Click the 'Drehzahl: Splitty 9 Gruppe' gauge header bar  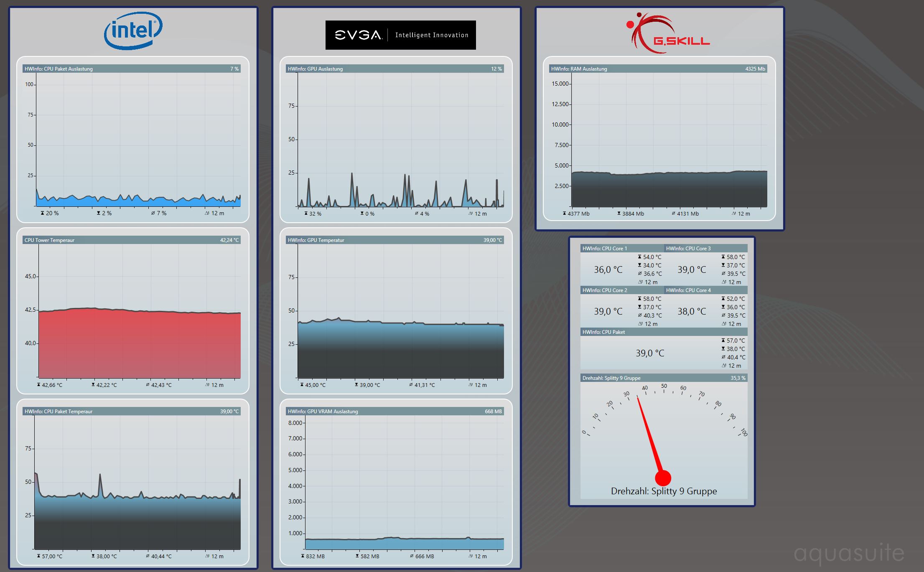[664, 378]
